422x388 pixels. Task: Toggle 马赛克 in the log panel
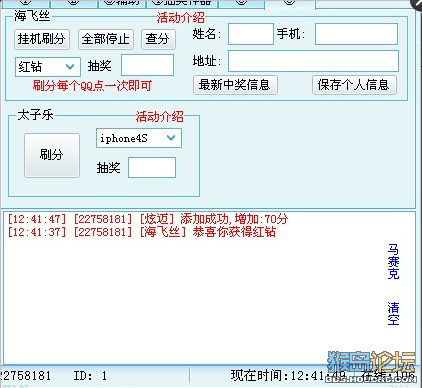[x=393, y=261]
